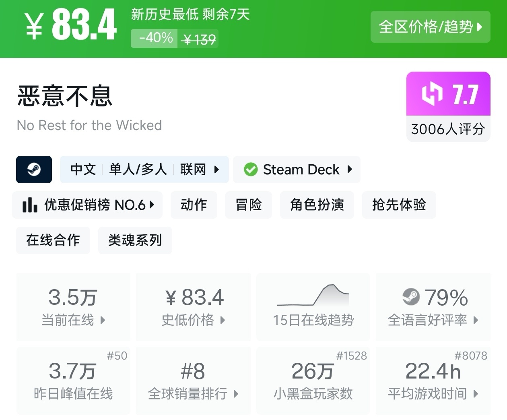507x420 pixels.
Task: Click the Steam platform icon
Action: [34, 170]
